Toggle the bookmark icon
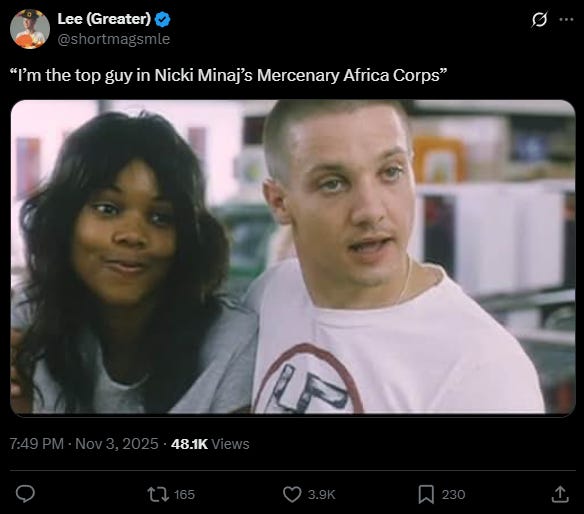This screenshot has height=514, width=584. pyautogui.click(x=426, y=494)
